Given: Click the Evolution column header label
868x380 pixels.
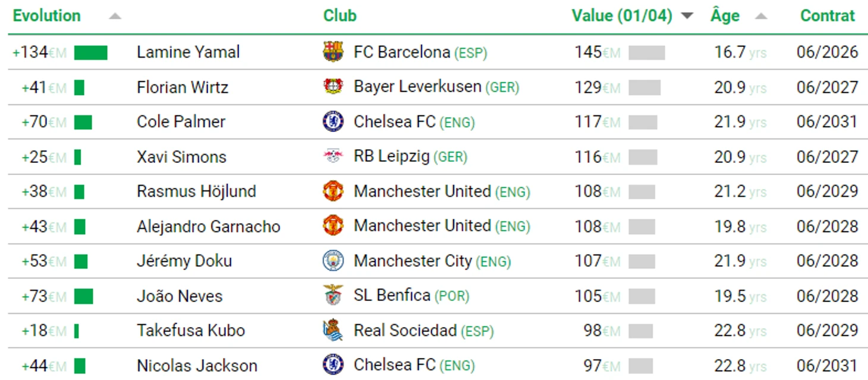Looking at the screenshot, I should tap(46, 16).
